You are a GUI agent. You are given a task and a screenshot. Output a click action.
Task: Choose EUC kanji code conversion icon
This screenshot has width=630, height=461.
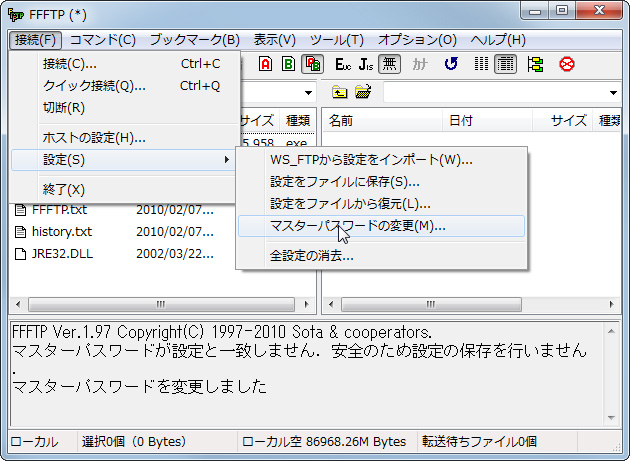point(343,64)
